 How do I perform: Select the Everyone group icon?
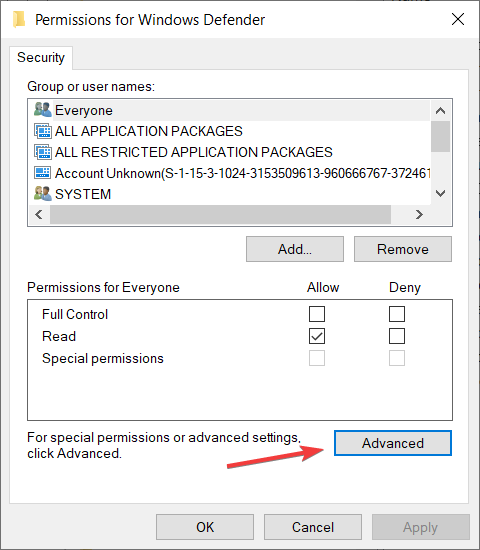tap(42, 110)
